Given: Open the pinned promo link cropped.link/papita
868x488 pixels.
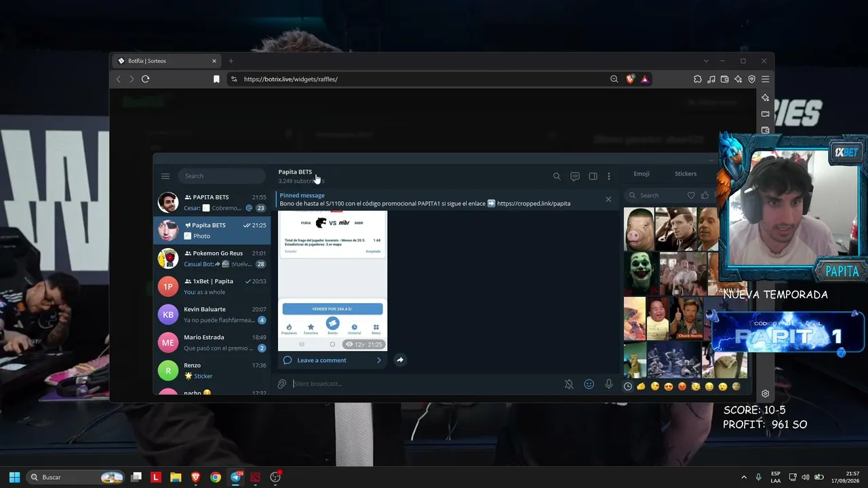Looking at the screenshot, I should click(534, 203).
